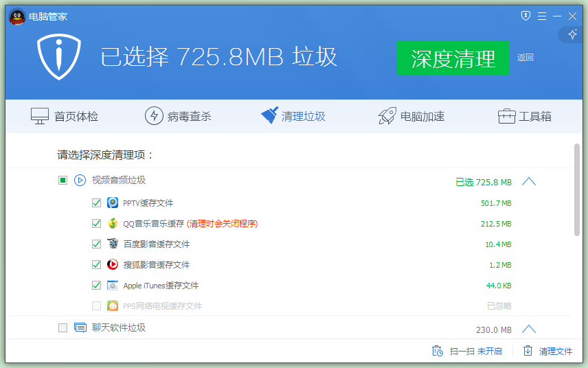This screenshot has height=368, width=588.
Task: Check the 聊天软件垃圾 group checkbox
Action: tap(63, 328)
